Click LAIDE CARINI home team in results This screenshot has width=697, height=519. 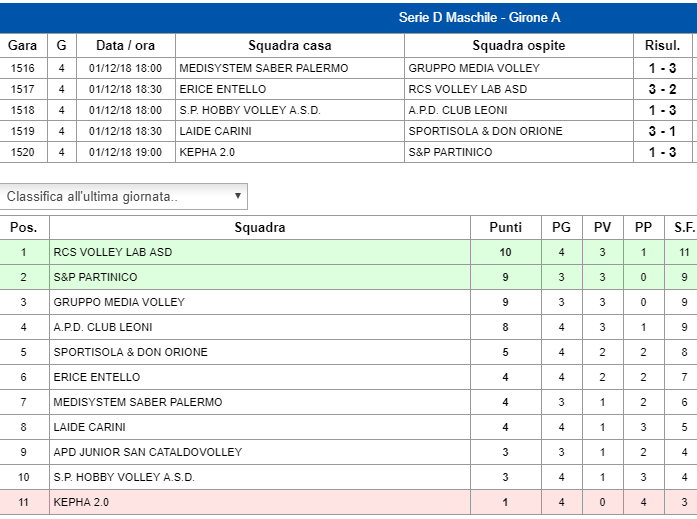tap(216, 131)
